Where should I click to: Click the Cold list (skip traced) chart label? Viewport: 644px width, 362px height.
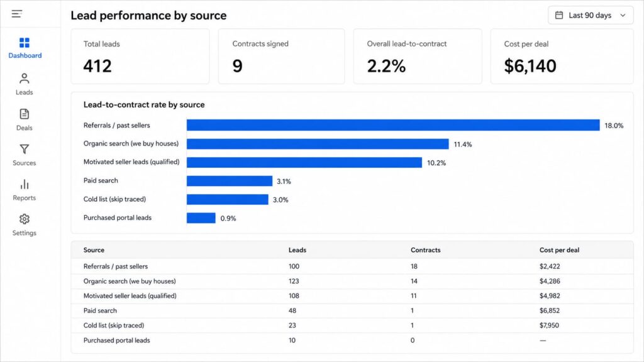click(x=114, y=199)
